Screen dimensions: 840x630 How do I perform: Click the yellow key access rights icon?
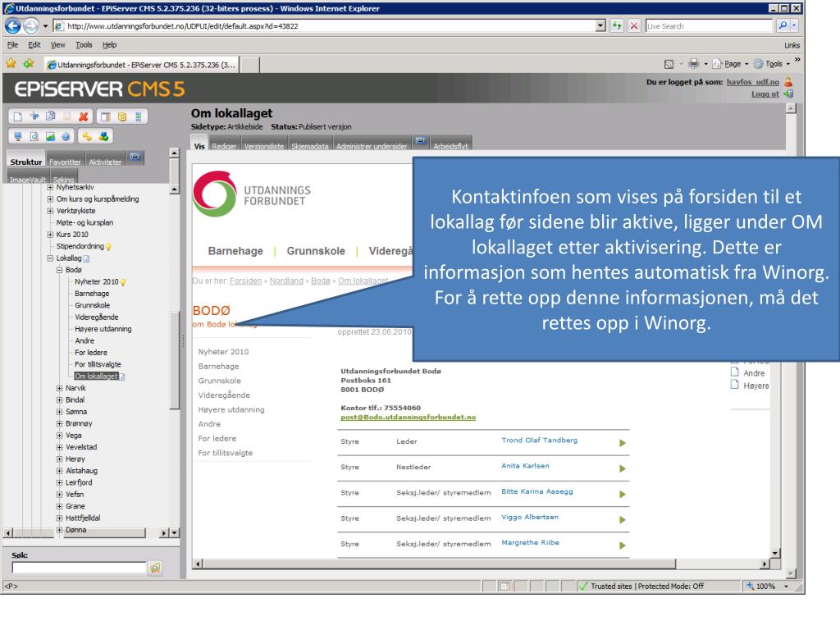(x=87, y=137)
